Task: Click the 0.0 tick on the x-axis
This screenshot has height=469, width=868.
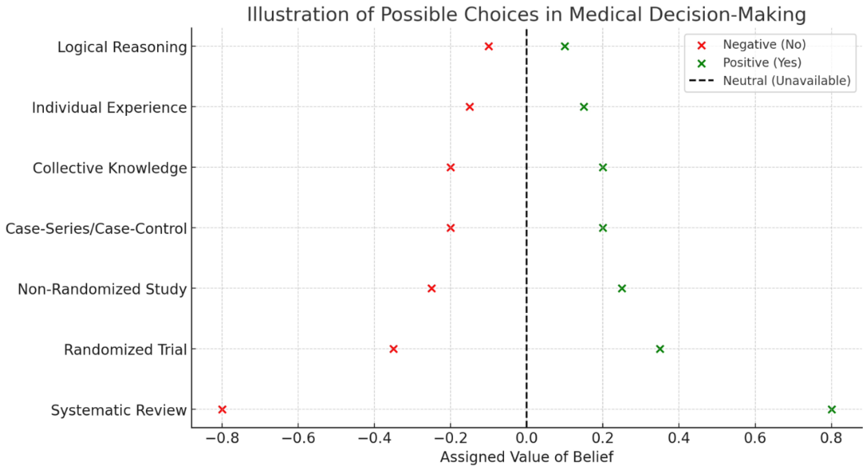Action: point(526,438)
